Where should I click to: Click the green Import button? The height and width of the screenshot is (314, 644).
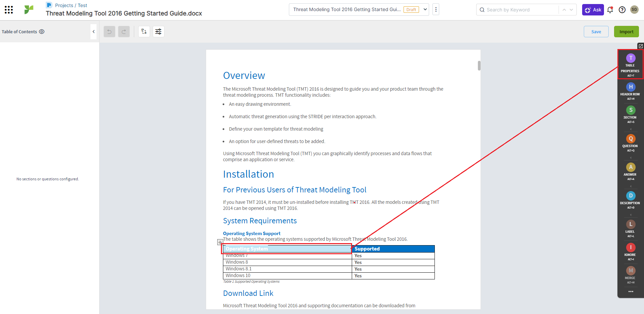pyautogui.click(x=626, y=32)
